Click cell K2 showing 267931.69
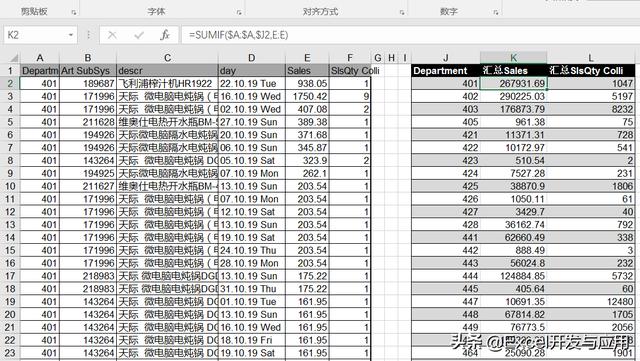This screenshot has width=640, height=361. tap(513, 83)
